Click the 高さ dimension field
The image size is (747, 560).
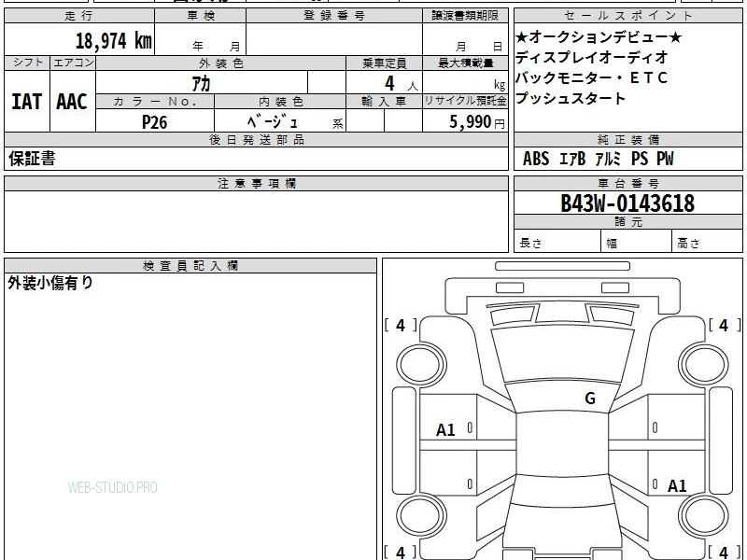point(707,243)
